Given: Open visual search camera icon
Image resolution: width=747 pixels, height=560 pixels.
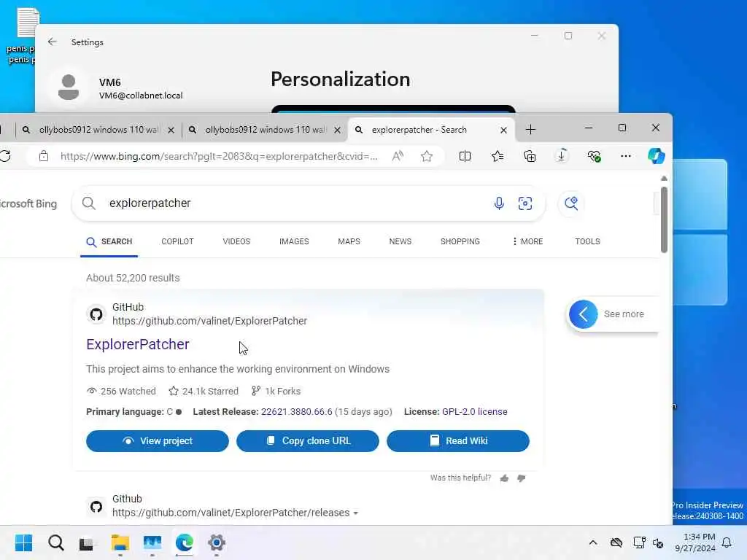Looking at the screenshot, I should click(525, 203).
